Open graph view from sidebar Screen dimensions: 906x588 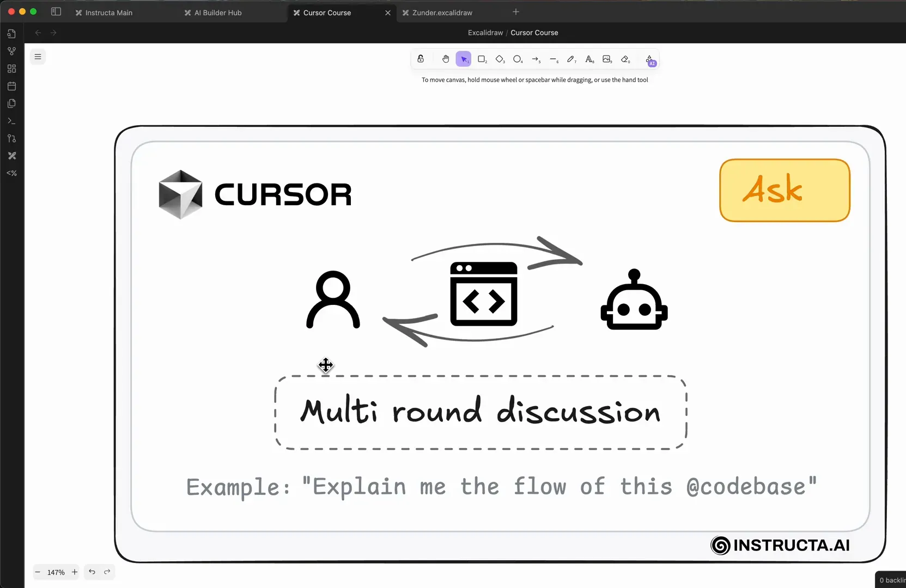click(x=11, y=51)
